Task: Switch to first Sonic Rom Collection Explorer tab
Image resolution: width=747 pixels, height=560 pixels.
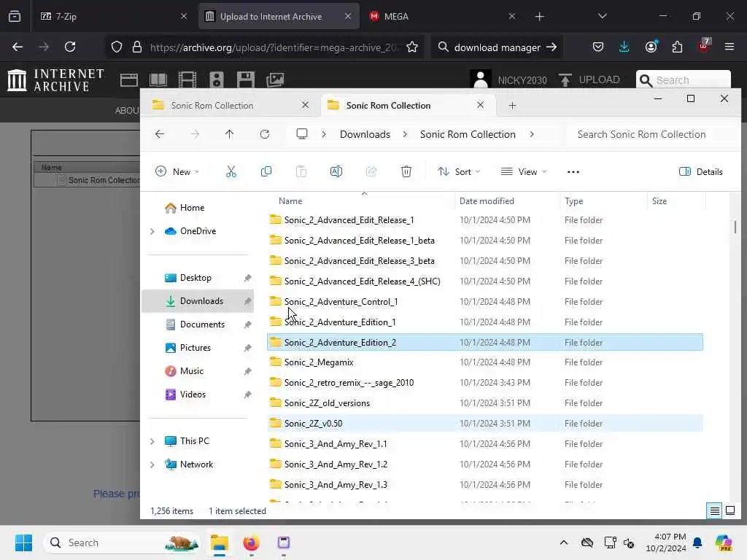Action: (230, 105)
